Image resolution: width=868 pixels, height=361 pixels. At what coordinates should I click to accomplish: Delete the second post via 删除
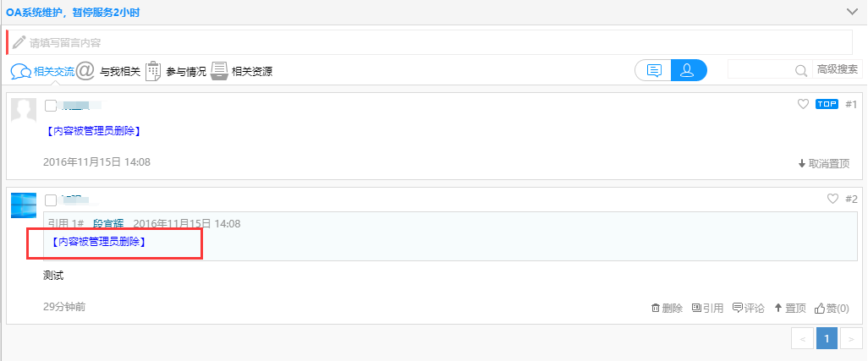(667, 308)
